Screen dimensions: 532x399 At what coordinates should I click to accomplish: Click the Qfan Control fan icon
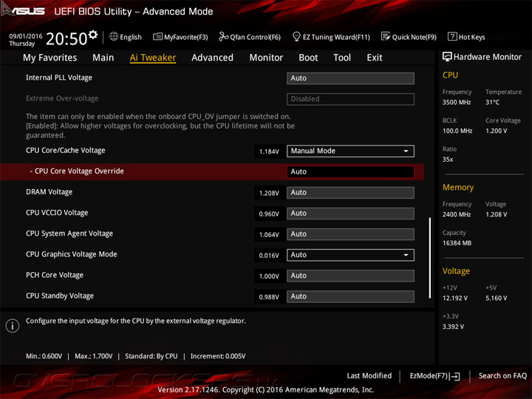click(x=223, y=36)
